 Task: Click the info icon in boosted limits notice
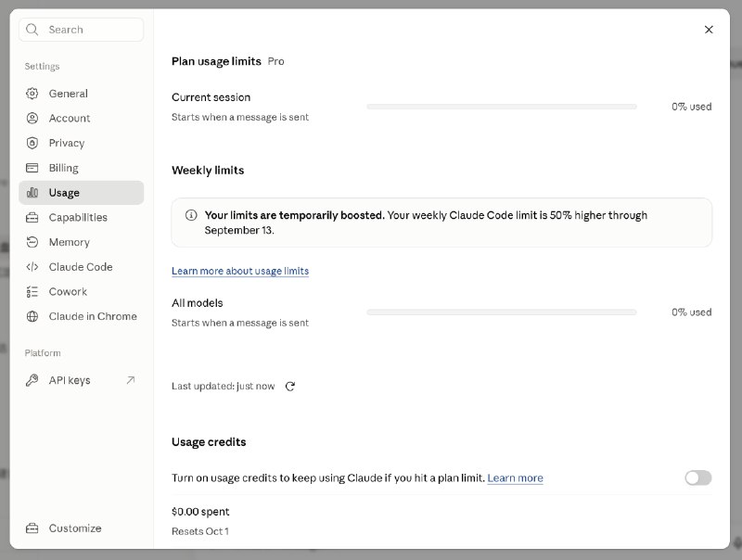coord(191,215)
